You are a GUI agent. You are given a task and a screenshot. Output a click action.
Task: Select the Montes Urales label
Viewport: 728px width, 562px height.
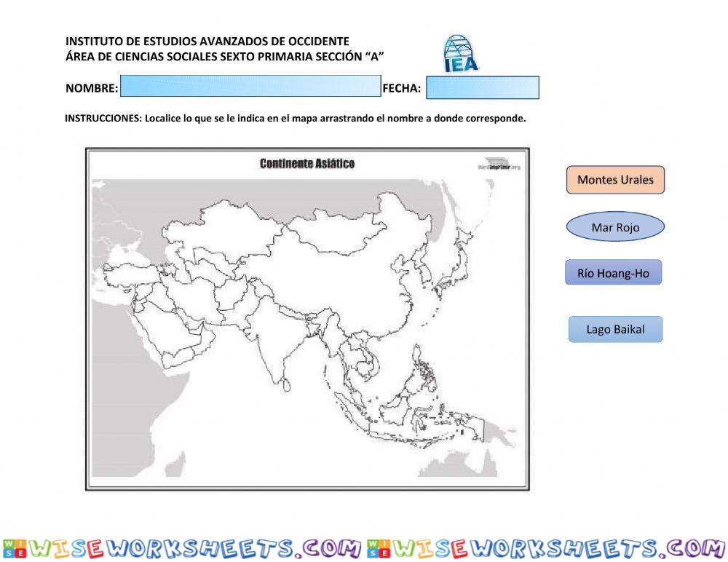click(615, 180)
